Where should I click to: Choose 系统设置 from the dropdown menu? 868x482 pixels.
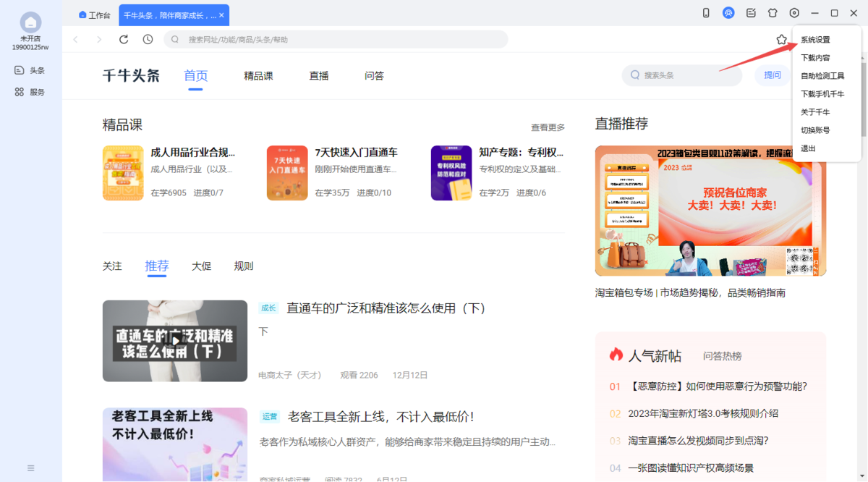[x=815, y=40]
